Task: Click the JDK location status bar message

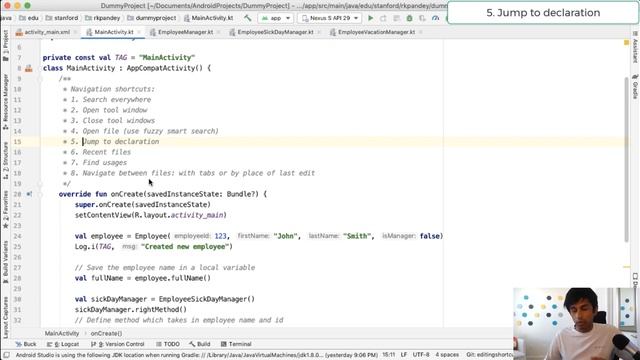Action: click(196, 355)
